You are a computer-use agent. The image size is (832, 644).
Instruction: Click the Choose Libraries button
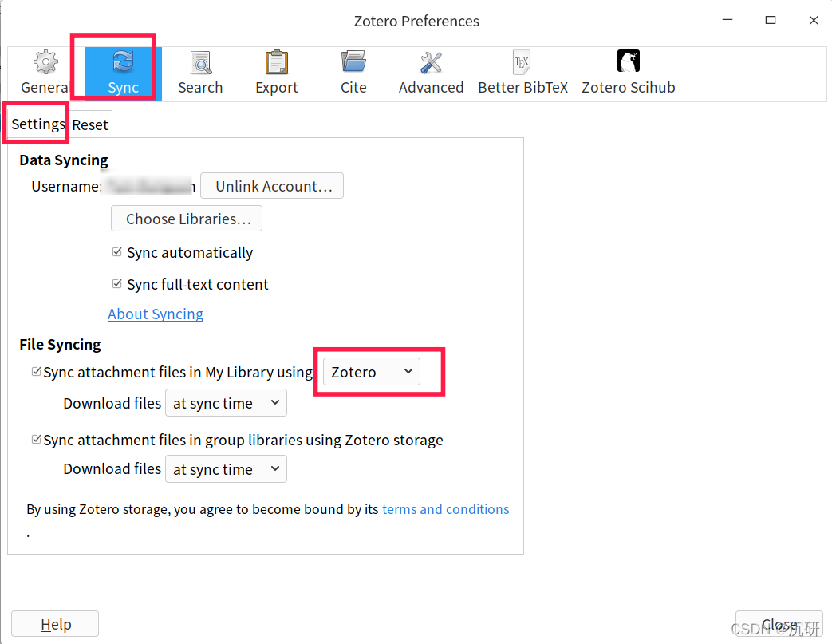[x=187, y=219]
